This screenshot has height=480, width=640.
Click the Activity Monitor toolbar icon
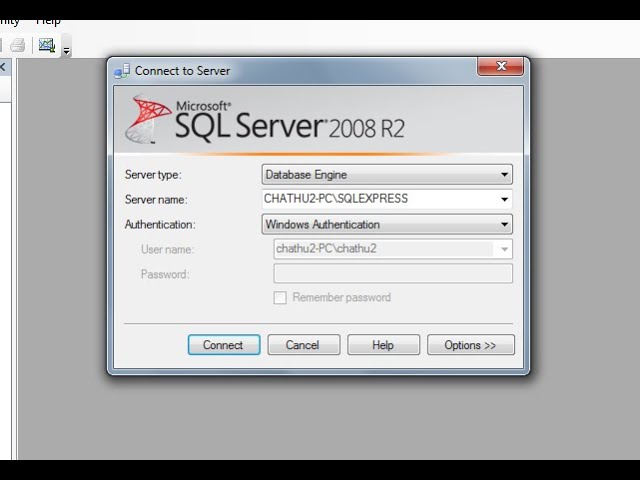(47, 45)
